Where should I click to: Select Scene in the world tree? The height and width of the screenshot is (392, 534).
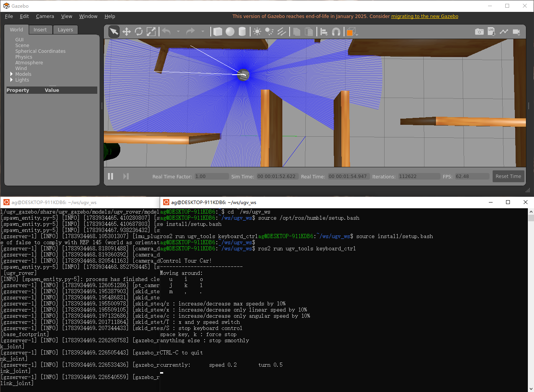click(22, 46)
